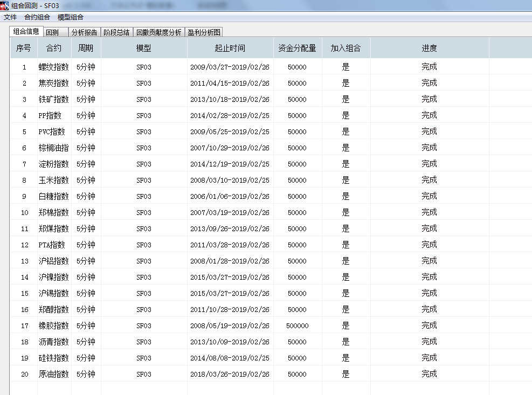
Task: Switch to the 回测 tab
Action: [54, 31]
